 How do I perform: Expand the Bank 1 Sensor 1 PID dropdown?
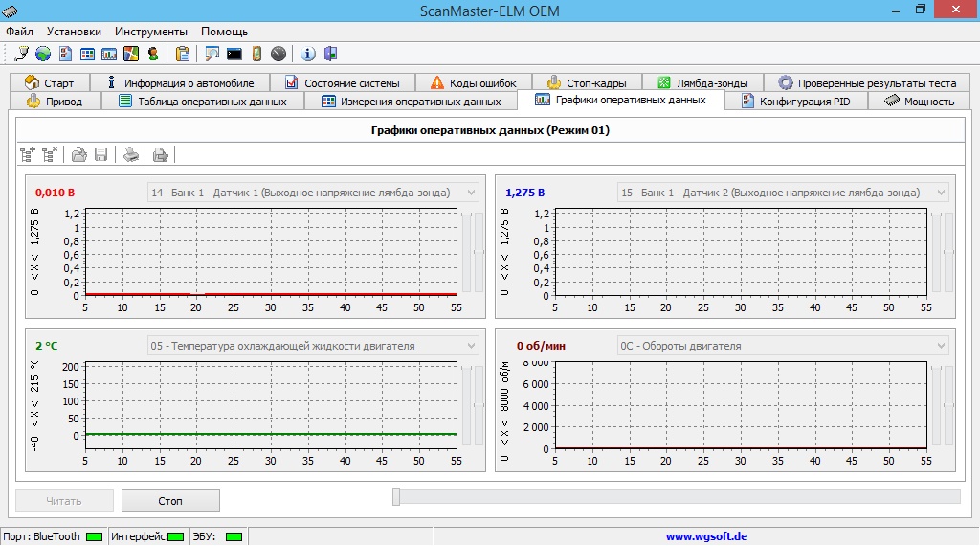[x=471, y=193]
